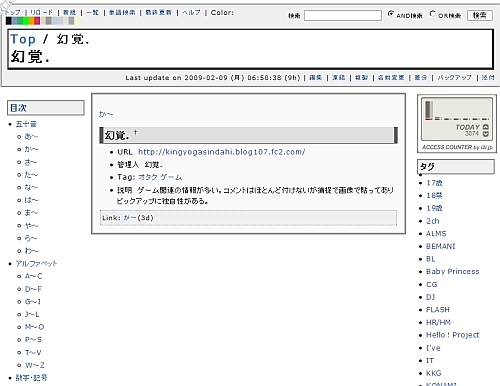The width and height of the screenshot is (500, 386).
Task: Open アルファベット in the sidebar
Action: (36, 264)
